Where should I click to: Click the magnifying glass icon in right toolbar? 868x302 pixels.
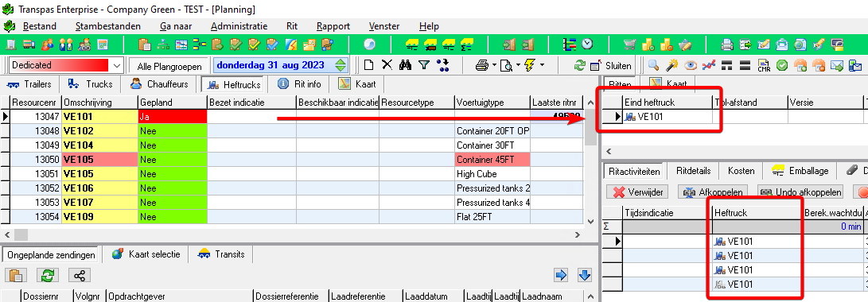pyautogui.click(x=654, y=65)
